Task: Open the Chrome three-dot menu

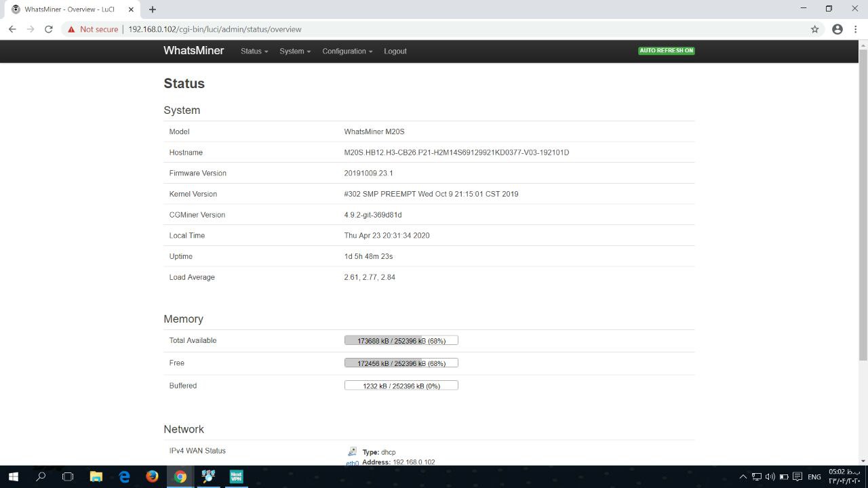Action: pyautogui.click(x=856, y=29)
